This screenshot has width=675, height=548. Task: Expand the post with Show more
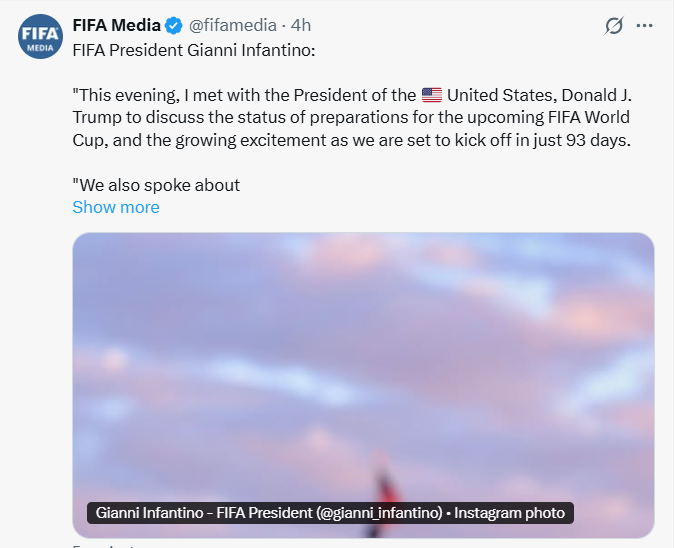116,207
